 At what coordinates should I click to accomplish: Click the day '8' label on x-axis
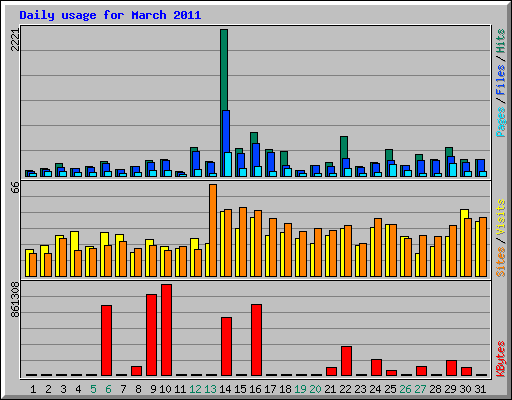[x=138, y=389]
